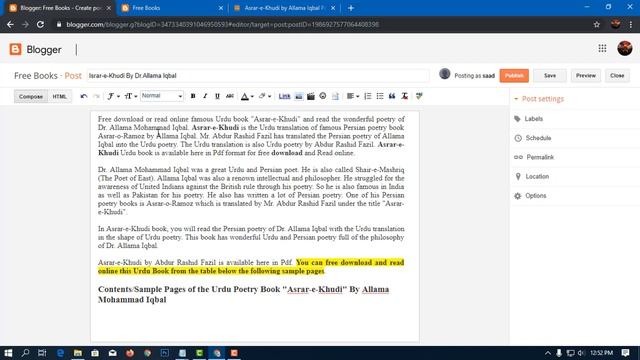Close the post editor
Screen dimensions: 640x360
[617, 76]
